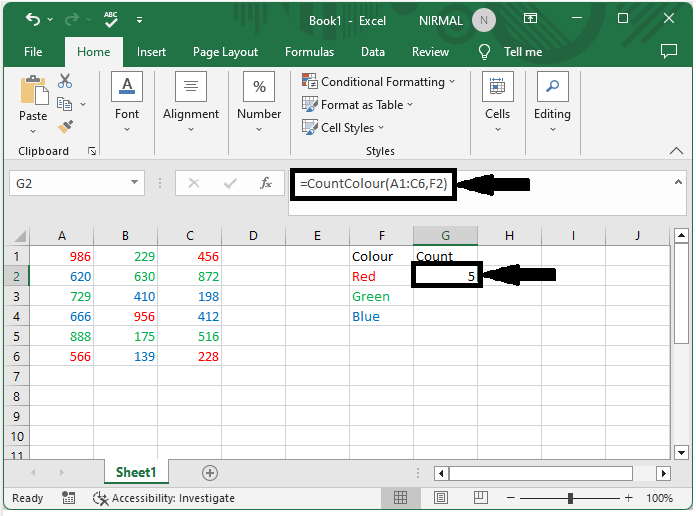Screen dimensions: 696x516
Task: Click the macro recording status icon
Action: tap(68, 498)
